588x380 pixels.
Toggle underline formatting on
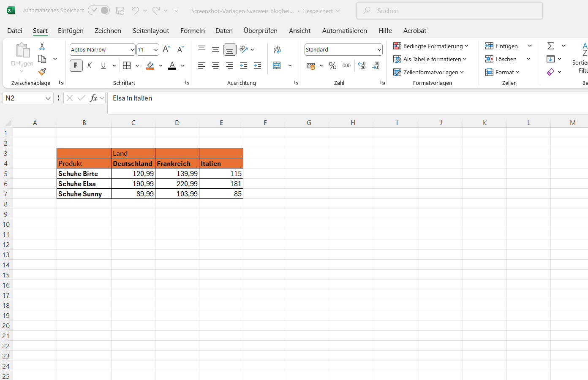coord(103,65)
